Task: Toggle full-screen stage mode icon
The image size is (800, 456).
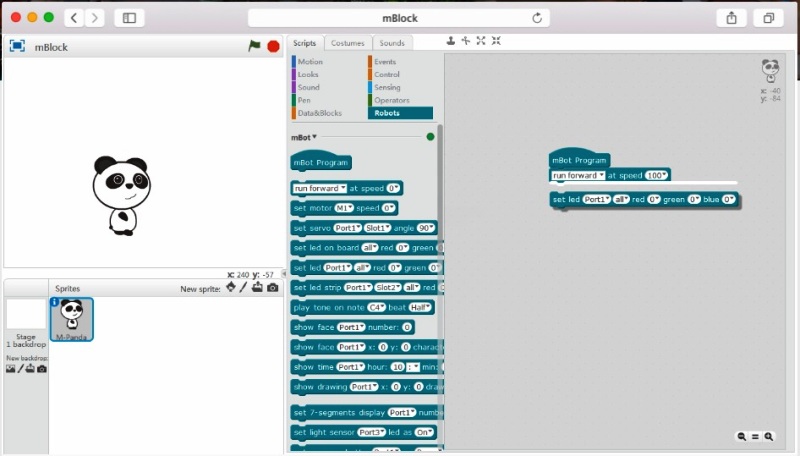Action: 17,46
